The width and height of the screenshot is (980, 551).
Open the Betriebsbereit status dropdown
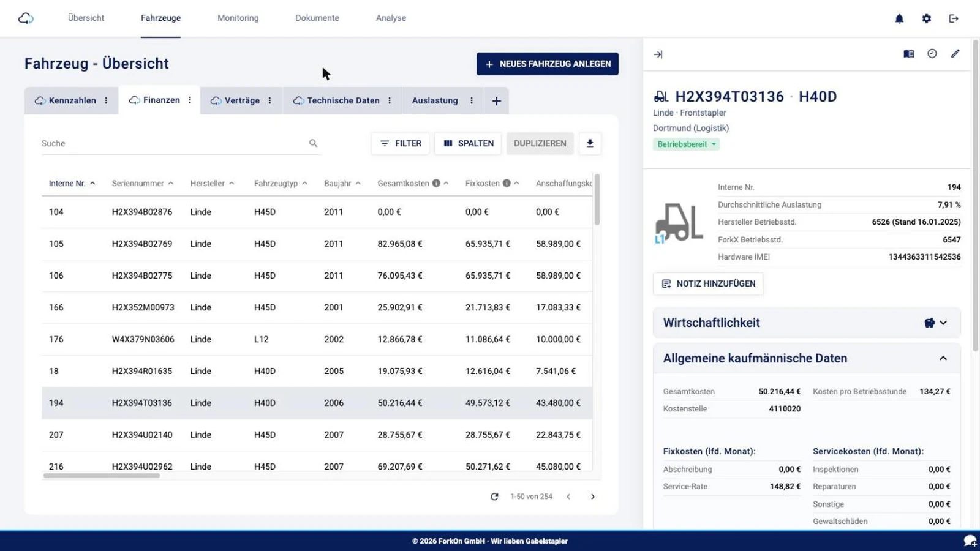pos(686,144)
